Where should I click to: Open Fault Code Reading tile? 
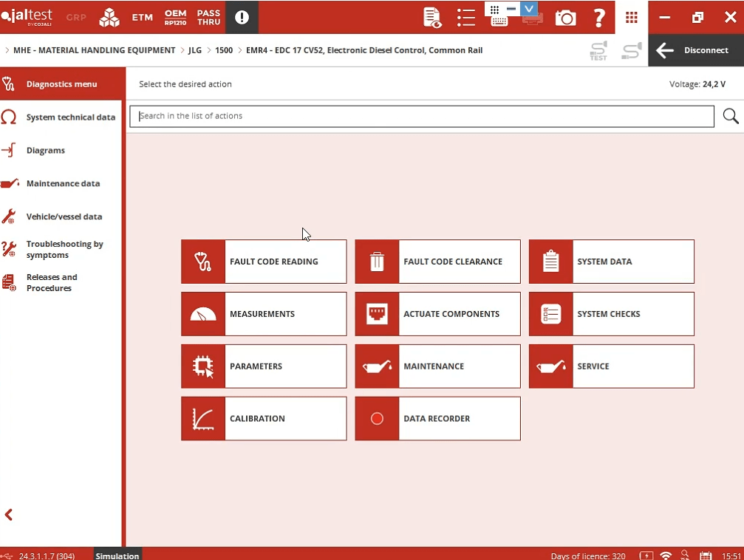tap(264, 262)
